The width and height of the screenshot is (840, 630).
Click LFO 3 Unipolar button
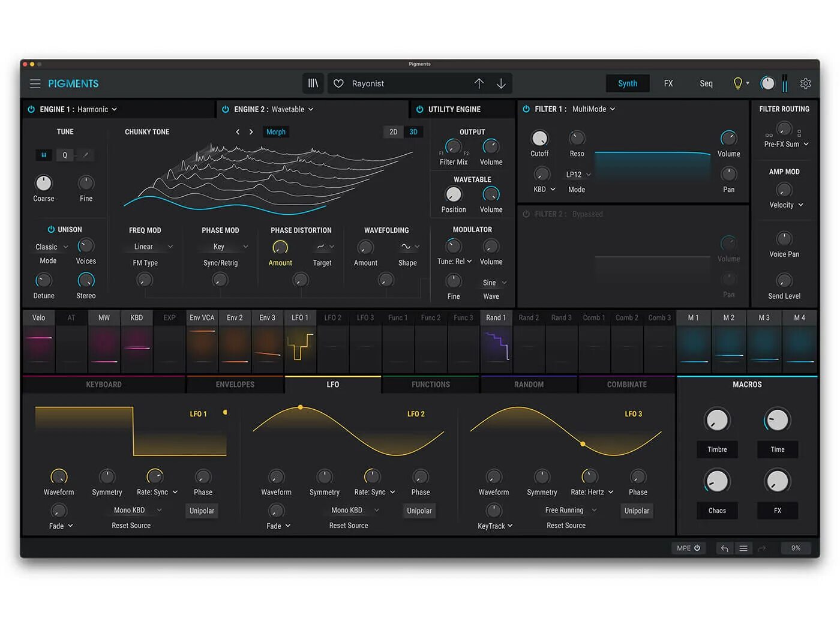(x=637, y=511)
